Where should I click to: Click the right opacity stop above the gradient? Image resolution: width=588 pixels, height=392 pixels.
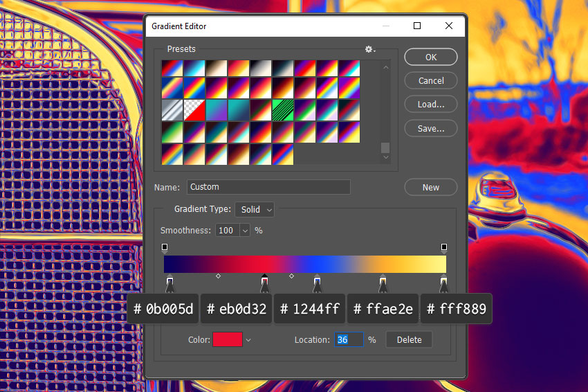[444, 248]
